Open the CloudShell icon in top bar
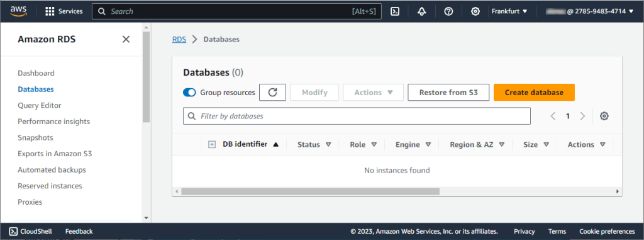The width and height of the screenshot is (644, 240). click(395, 11)
